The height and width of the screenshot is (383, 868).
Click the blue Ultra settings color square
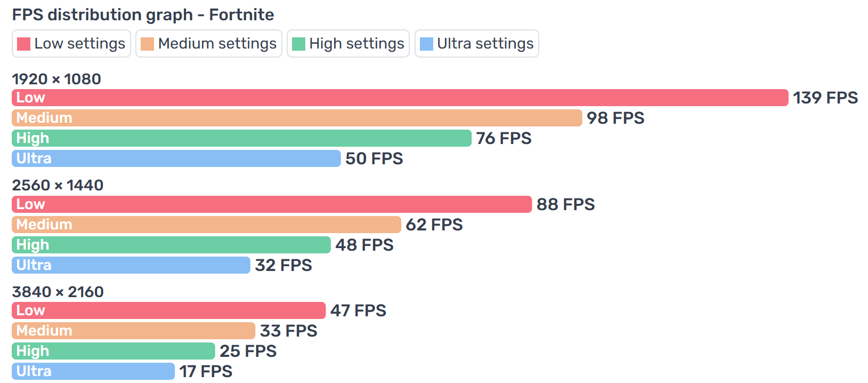(x=427, y=44)
